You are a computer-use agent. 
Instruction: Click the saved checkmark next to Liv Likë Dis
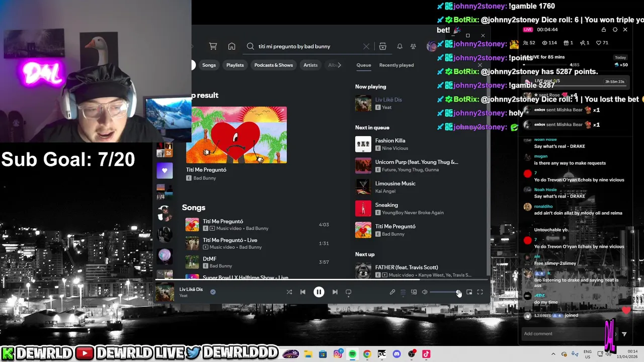click(x=213, y=291)
